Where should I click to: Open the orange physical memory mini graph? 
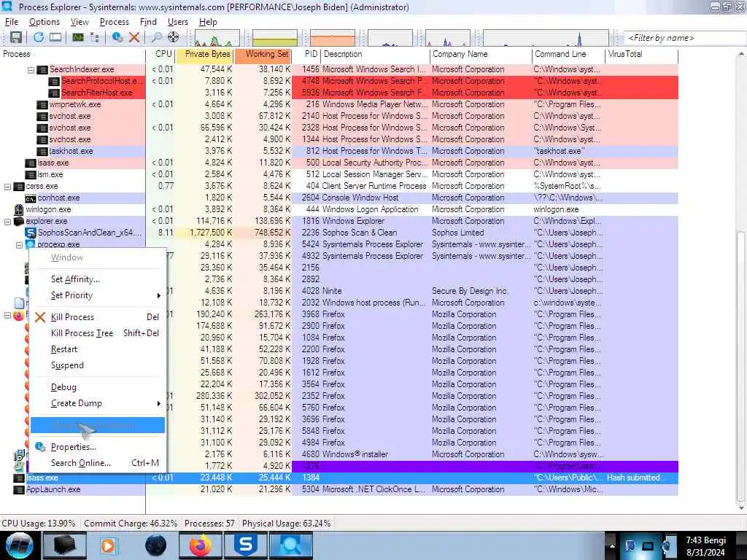coord(333,38)
